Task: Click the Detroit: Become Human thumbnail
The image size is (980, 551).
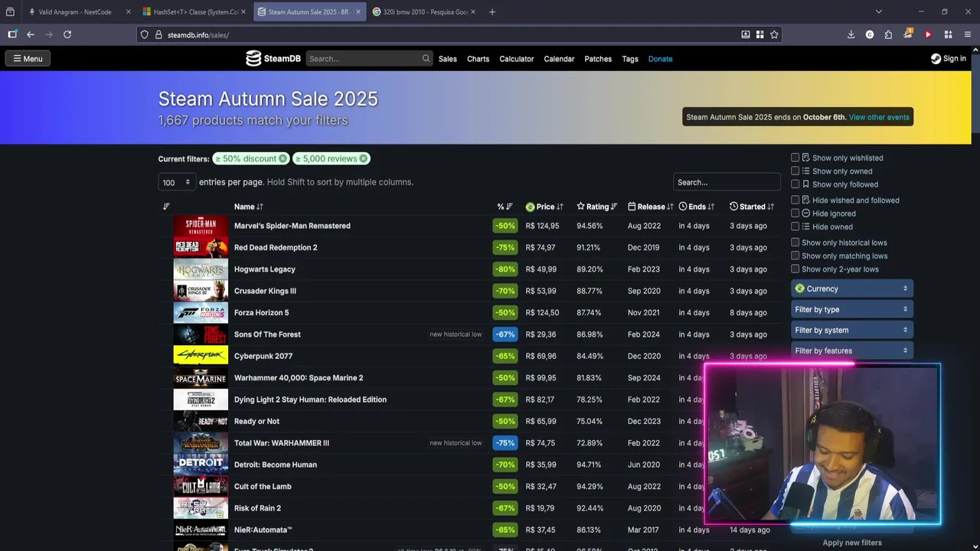Action: pos(201,465)
